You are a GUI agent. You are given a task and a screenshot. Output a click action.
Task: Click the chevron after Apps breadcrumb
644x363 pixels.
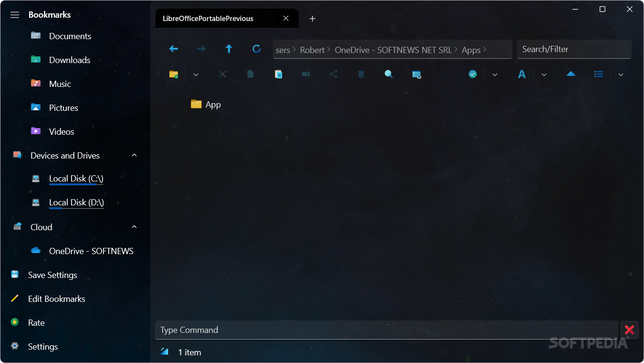pos(485,49)
